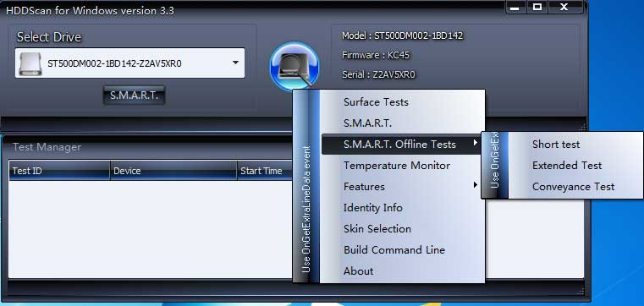Open Temperature Monitor from the menu
Image resolution: width=644 pixels, height=306 pixels.
[x=402, y=166]
